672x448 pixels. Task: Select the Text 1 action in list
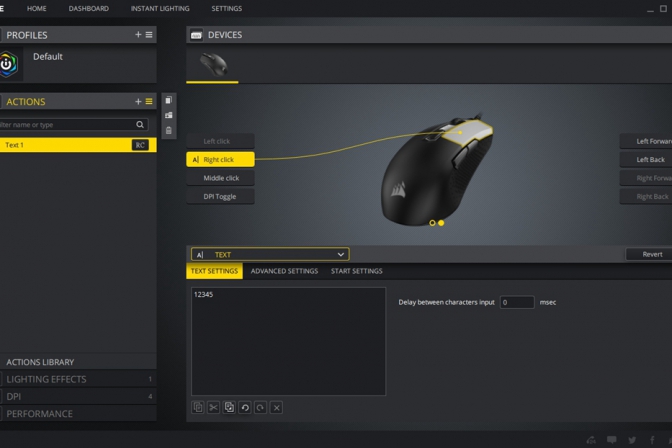click(78, 145)
